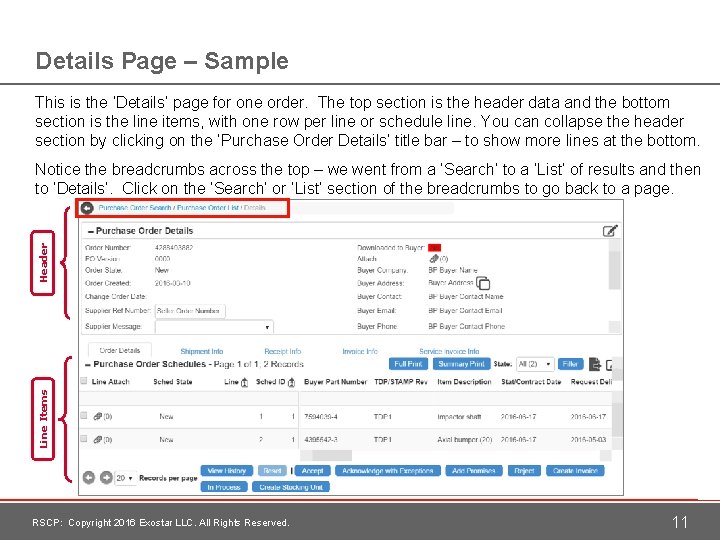Viewport: 720px width, 540px height.
Task: Go back via Purchase Order Search breadcrumb
Action: pyautogui.click(x=135, y=208)
